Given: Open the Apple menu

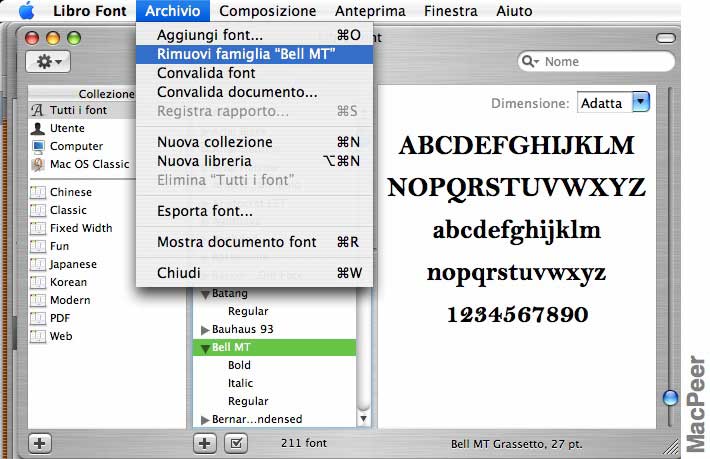Looking at the screenshot, I should [26, 11].
